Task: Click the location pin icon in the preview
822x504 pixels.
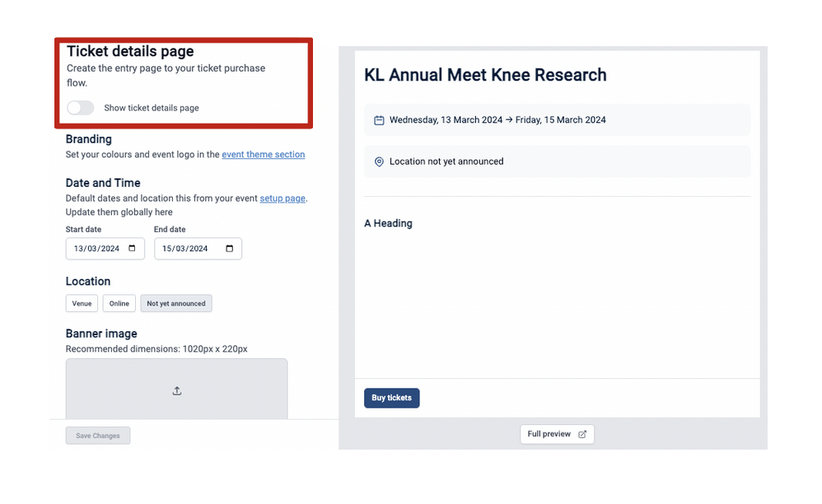Action: click(x=379, y=161)
